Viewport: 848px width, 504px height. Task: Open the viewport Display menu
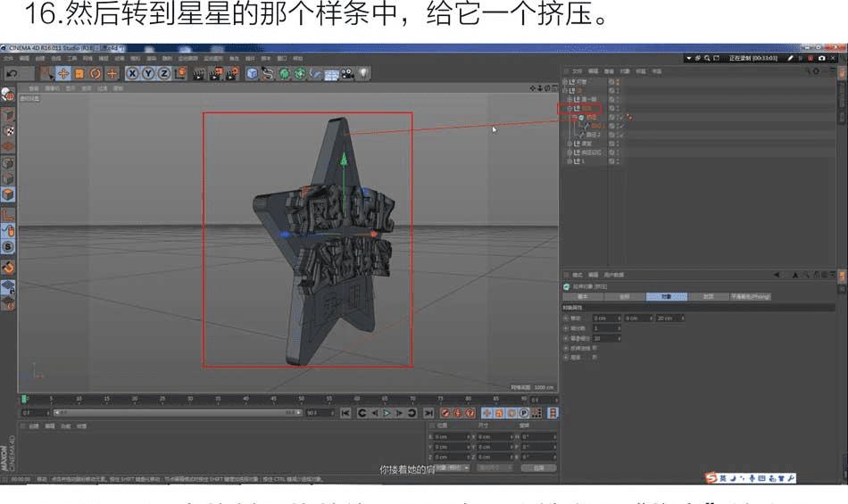coord(71,88)
